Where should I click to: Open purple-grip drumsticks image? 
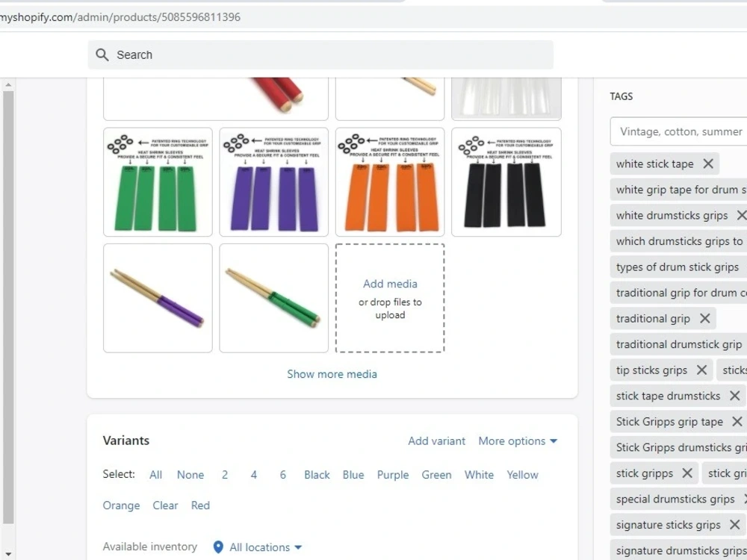tap(158, 298)
